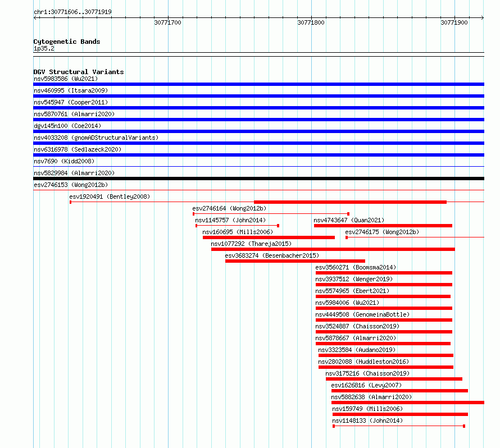The image size is (500, 448).
Task: Click the thin red line under nsv1148133
Action: pyautogui.click(x=399, y=426)
